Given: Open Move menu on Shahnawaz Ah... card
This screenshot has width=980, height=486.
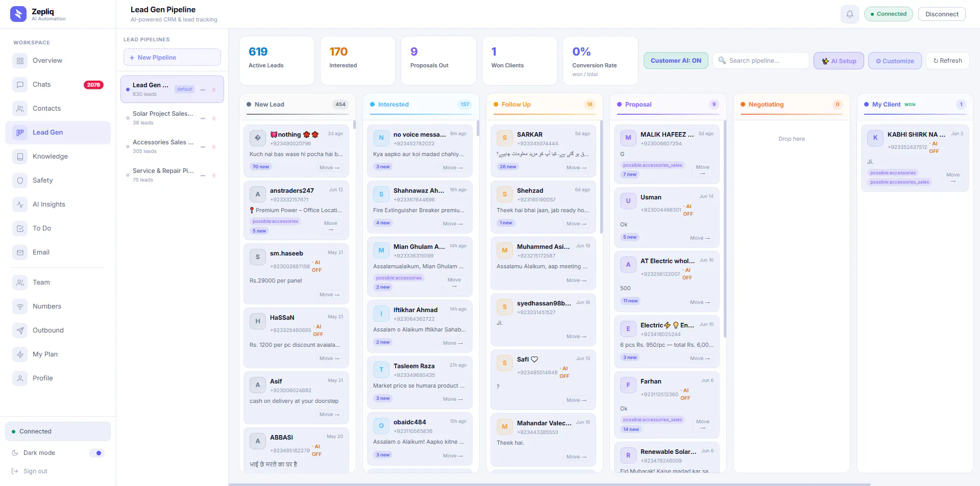Looking at the screenshot, I should coord(453,224).
